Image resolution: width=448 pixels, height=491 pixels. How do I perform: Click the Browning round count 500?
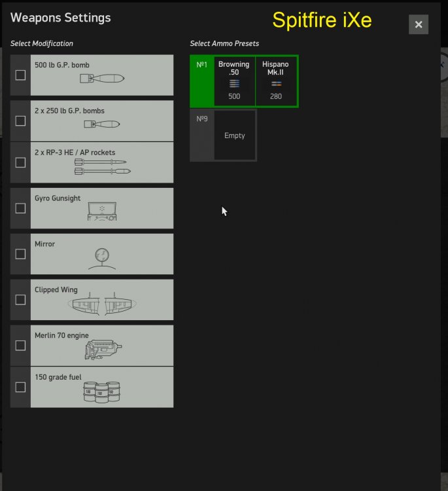pos(234,96)
